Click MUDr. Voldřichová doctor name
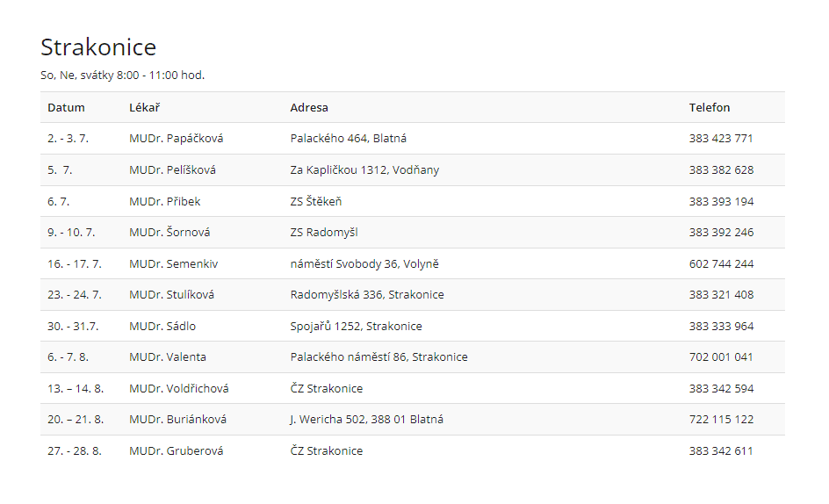Screen dimensions: 829x504 pyautogui.click(x=178, y=389)
